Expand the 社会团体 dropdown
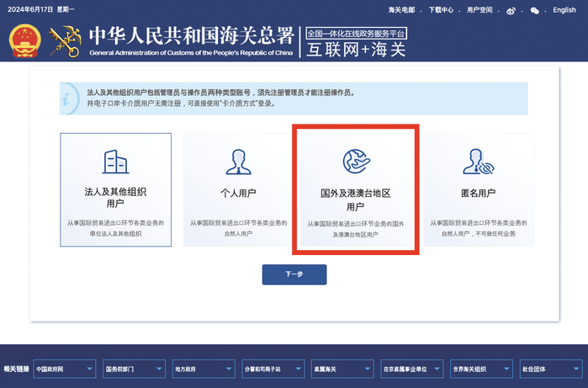This screenshot has width=588, height=388. [x=551, y=369]
